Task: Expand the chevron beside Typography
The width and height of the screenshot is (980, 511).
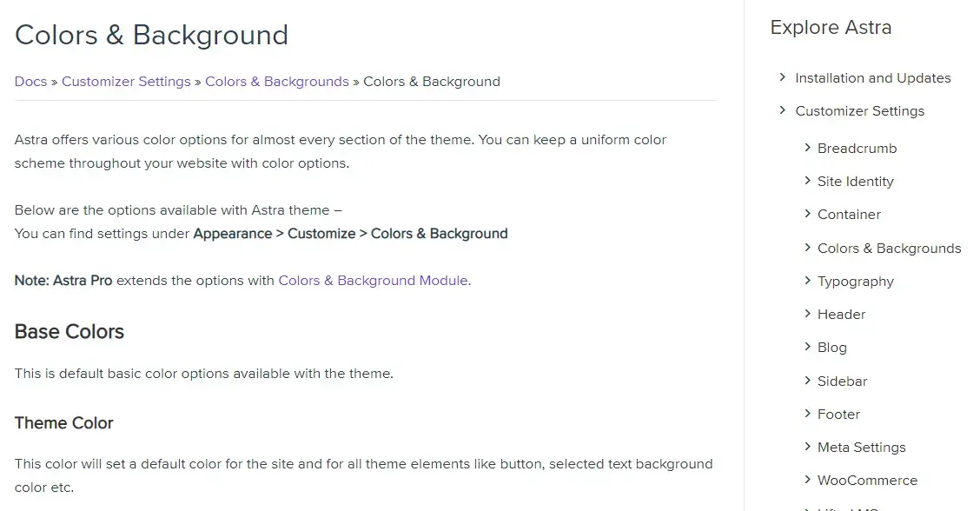Action: coord(807,281)
